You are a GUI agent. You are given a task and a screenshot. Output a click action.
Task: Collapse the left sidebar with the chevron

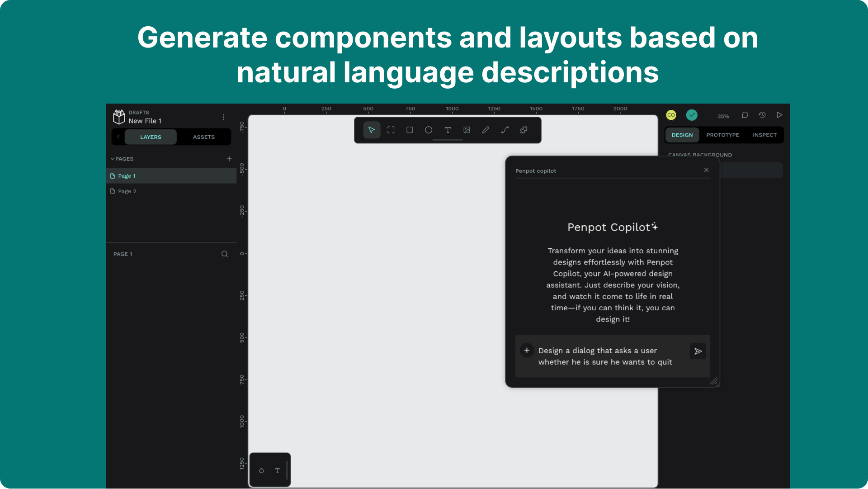118,137
